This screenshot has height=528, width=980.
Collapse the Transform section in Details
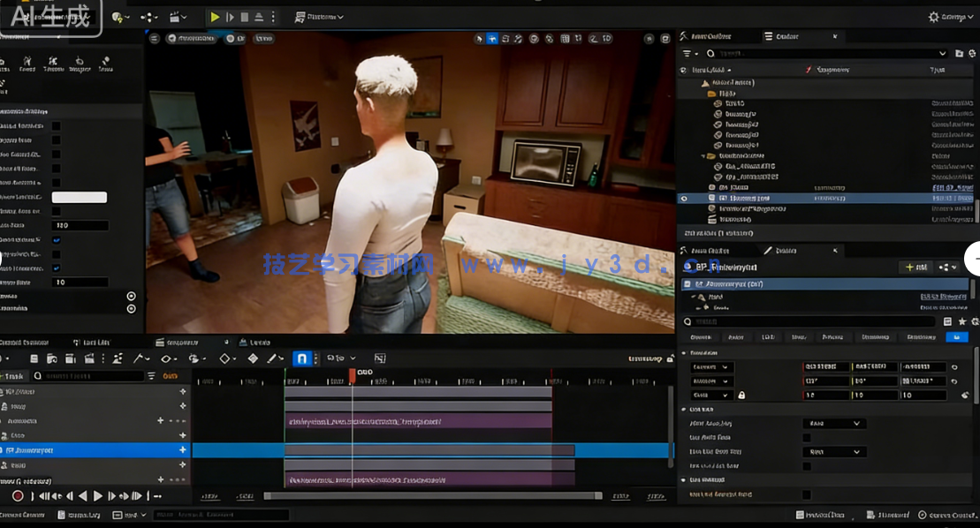coord(685,352)
